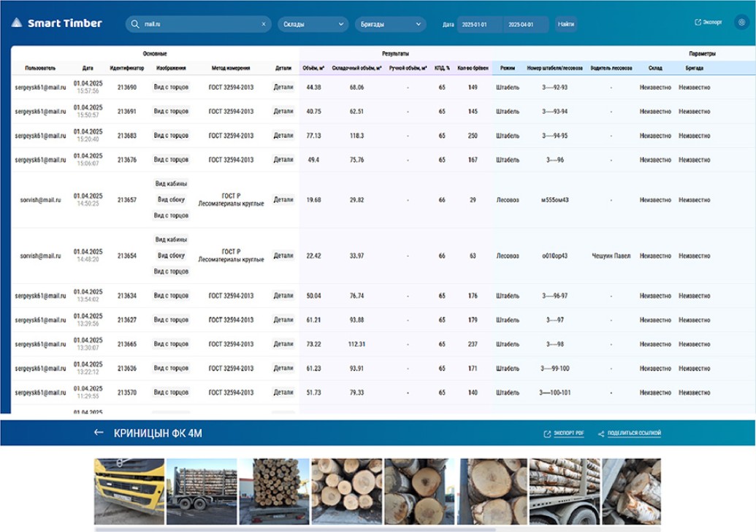The height and width of the screenshot is (532, 756).
Task: Open the end date field 2025-04-01
Action: coord(526,24)
